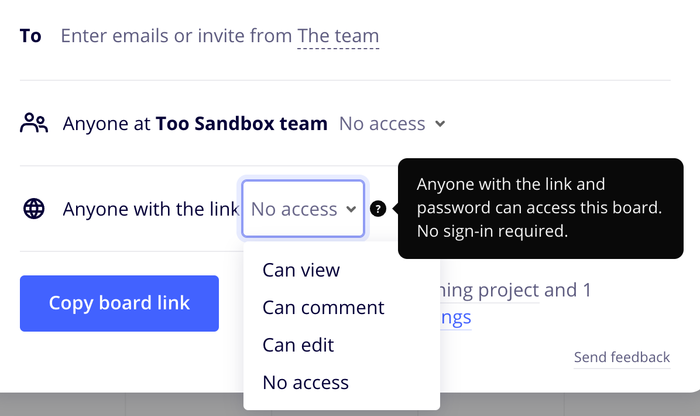Focus the "Enter emails" invite field
Viewport: 700px width, 416px height.
[175, 37]
